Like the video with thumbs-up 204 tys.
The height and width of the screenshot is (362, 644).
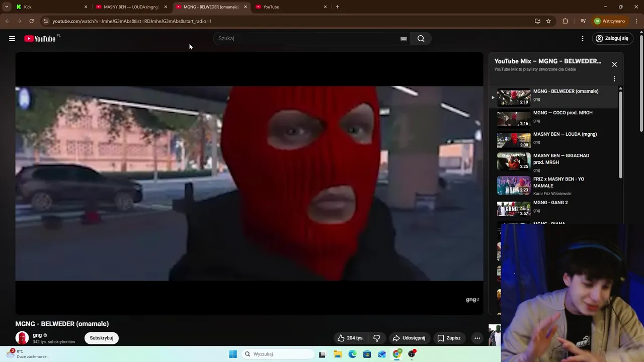tap(351, 338)
